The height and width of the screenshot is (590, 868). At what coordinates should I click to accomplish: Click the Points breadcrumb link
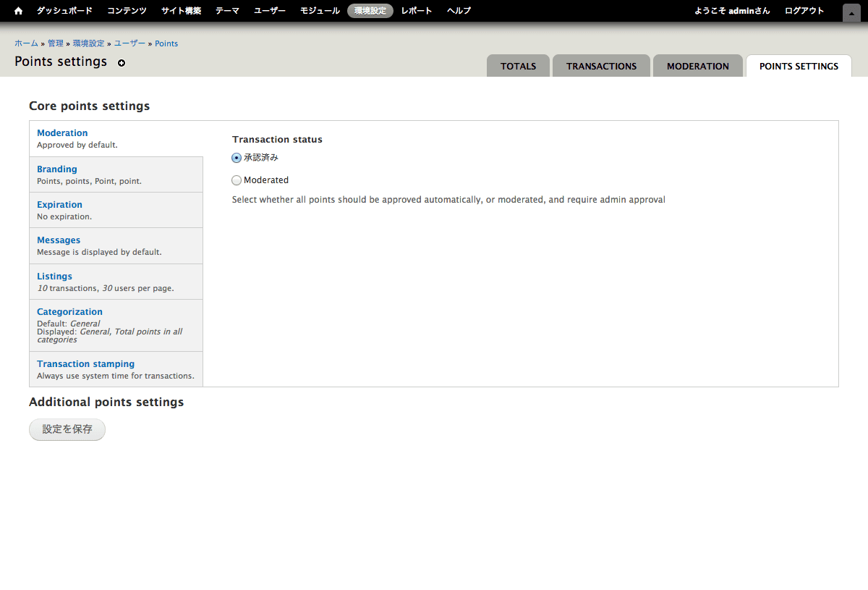(166, 43)
